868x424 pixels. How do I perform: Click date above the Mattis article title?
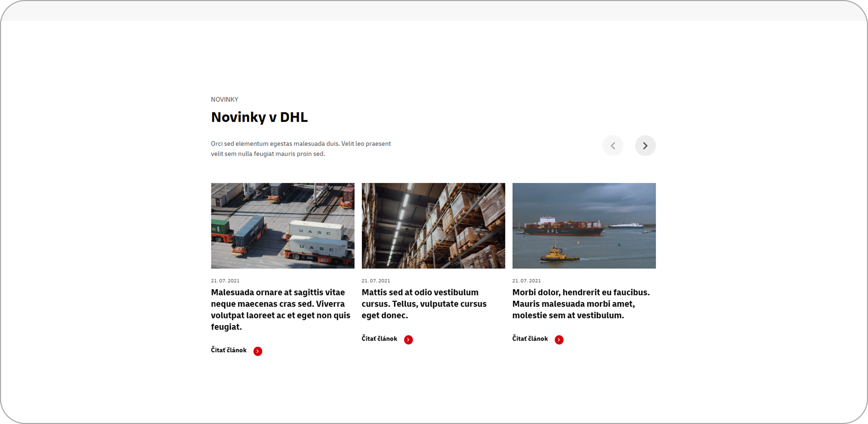pyautogui.click(x=376, y=281)
